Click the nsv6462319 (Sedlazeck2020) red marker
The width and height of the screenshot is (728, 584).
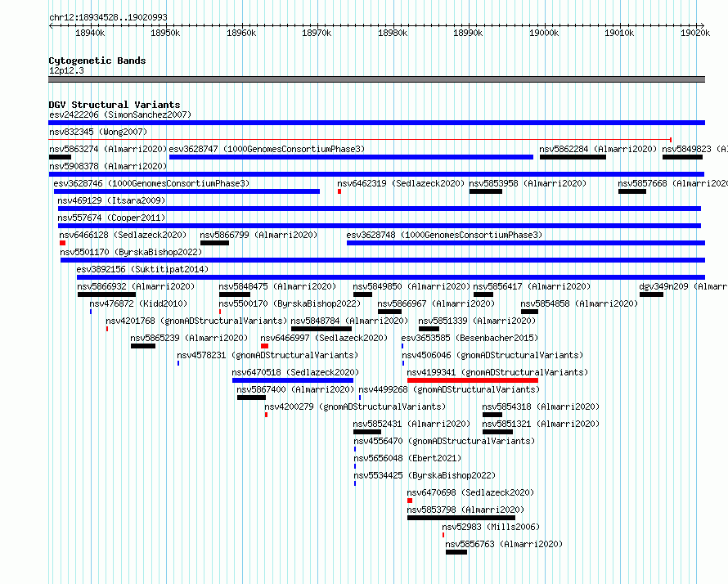coord(339,191)
